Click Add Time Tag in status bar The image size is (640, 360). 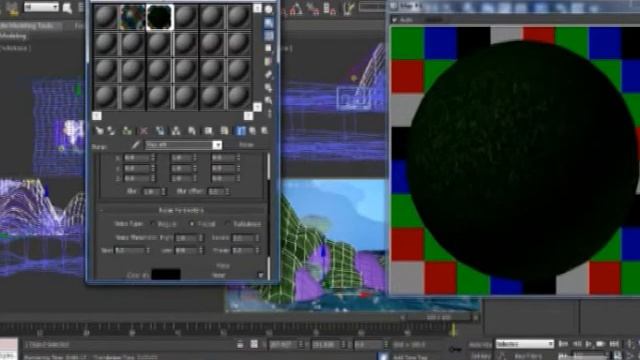point(410,357)
